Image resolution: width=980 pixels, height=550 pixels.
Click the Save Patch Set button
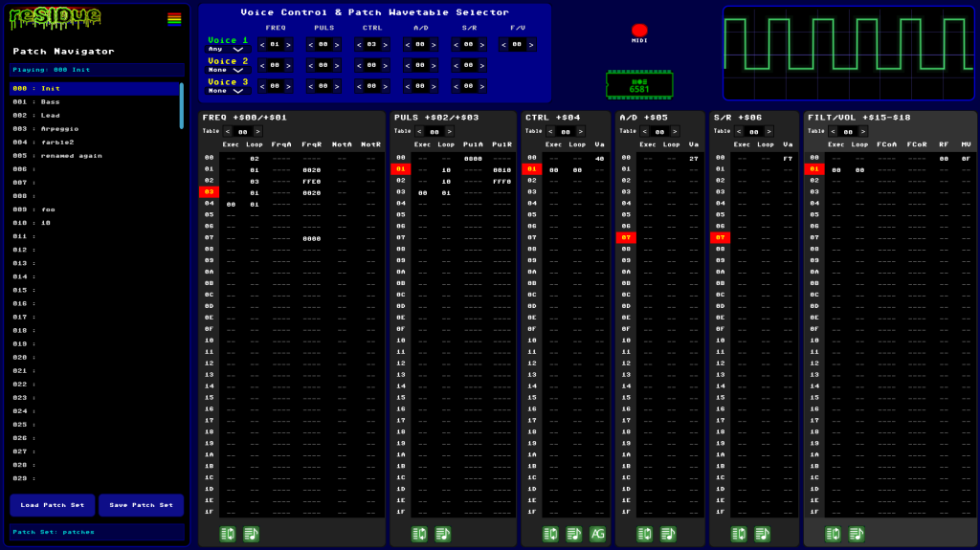tap(142, 505)
